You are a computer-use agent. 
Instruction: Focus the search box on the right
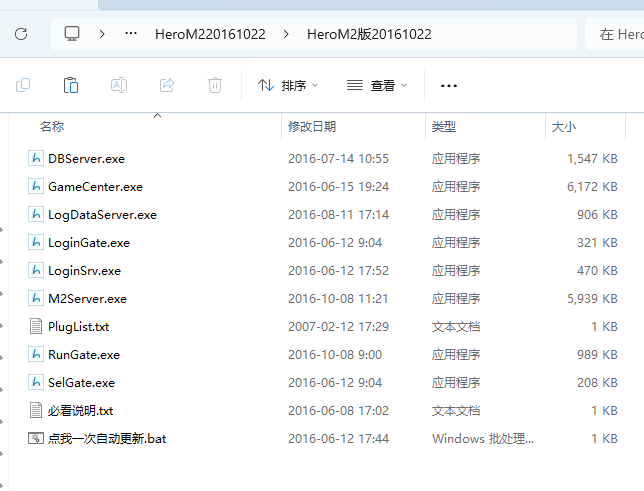tap(615, 34)
